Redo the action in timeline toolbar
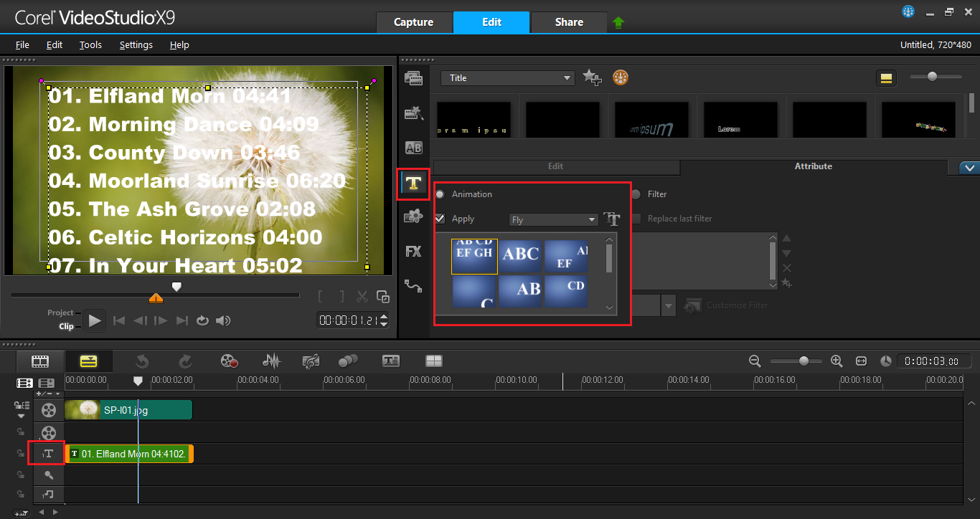Viewport: 980px width, 519px height. click(x=185, y=361)
